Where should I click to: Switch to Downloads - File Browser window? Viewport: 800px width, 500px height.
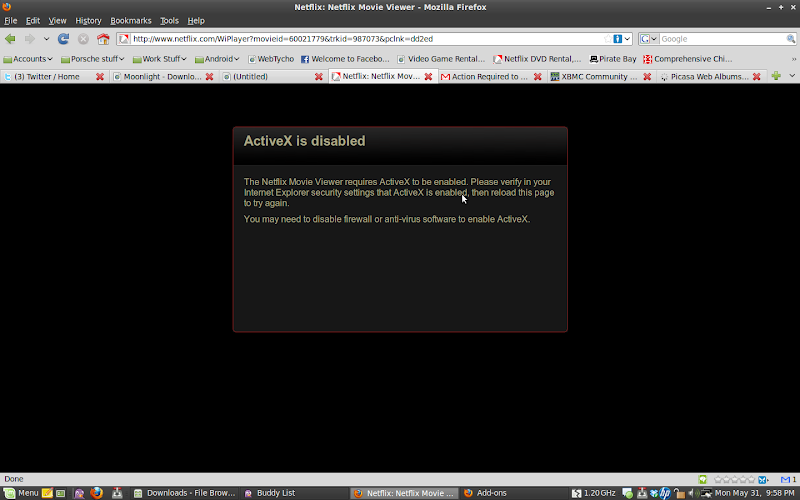184,493
